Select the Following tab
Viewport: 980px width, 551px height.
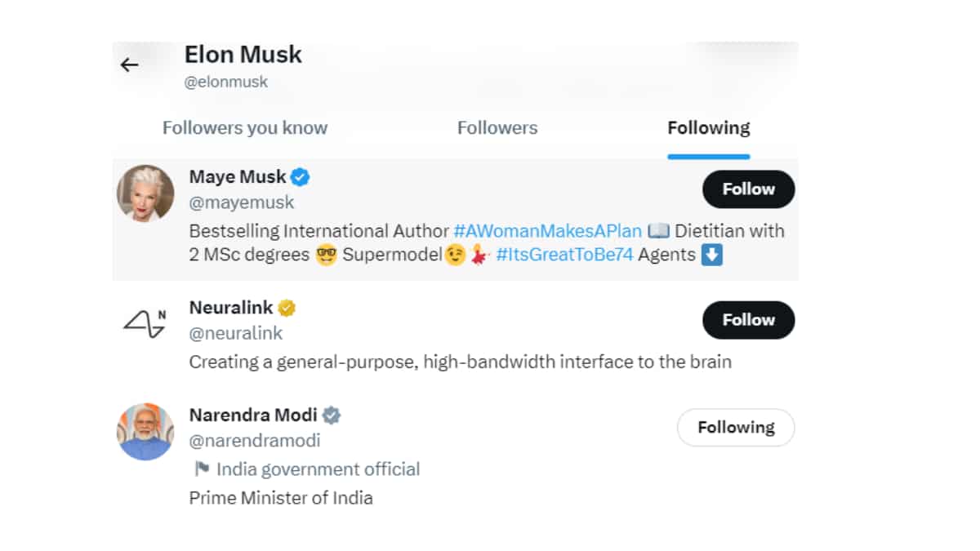click(x=708, y=128)
